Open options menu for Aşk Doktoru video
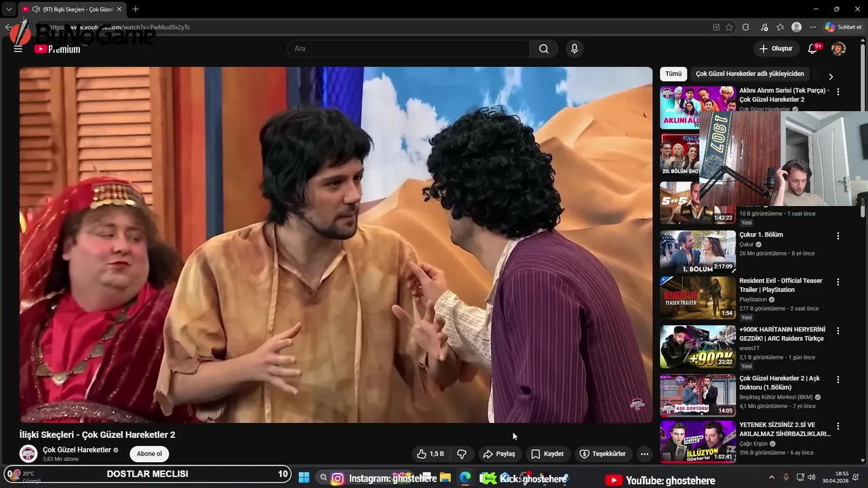868x488 pixels. point(838,380)
